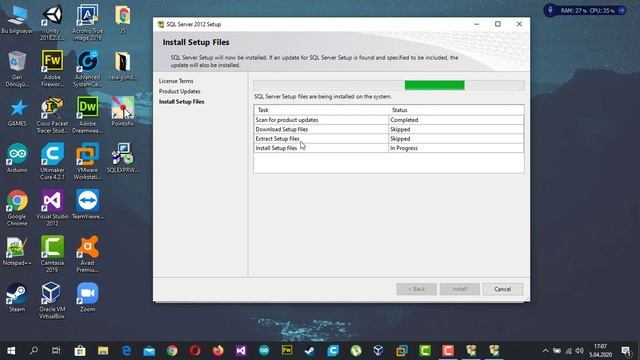Click the SQL Server 2012 Setup title

pyautogui.click(x=193, y=24)
